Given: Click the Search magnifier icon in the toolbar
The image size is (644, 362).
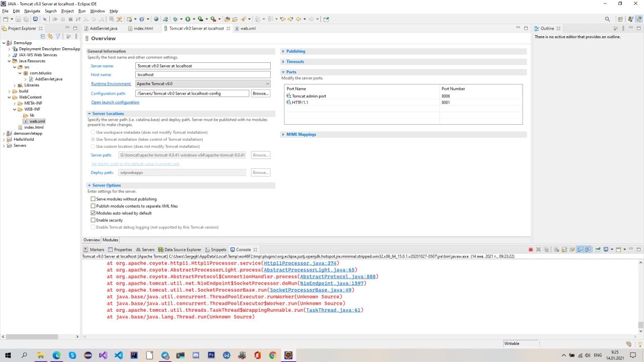Looking at the screenshot, I should [607, 19].
